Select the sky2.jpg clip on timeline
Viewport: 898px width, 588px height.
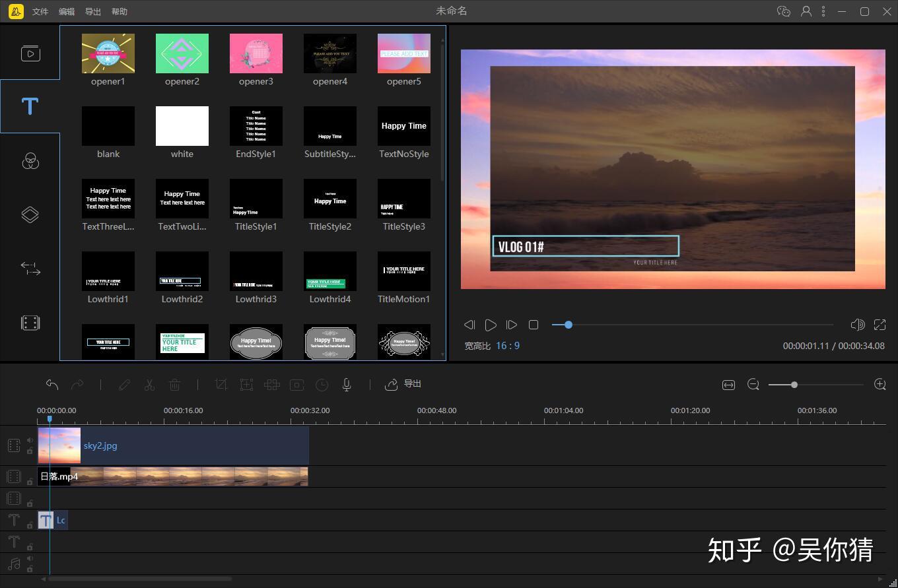click(x=173, y=445)
